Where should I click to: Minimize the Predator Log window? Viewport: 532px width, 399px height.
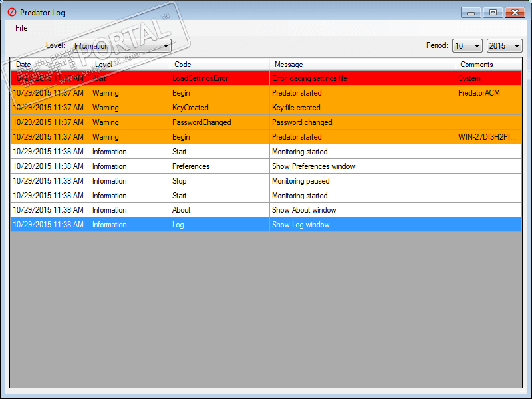click(x=471, y=13)
